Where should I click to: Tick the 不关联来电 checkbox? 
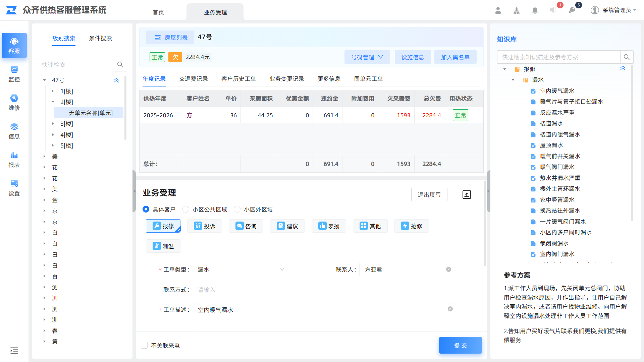pyautogui.click(x=144, y=345)
